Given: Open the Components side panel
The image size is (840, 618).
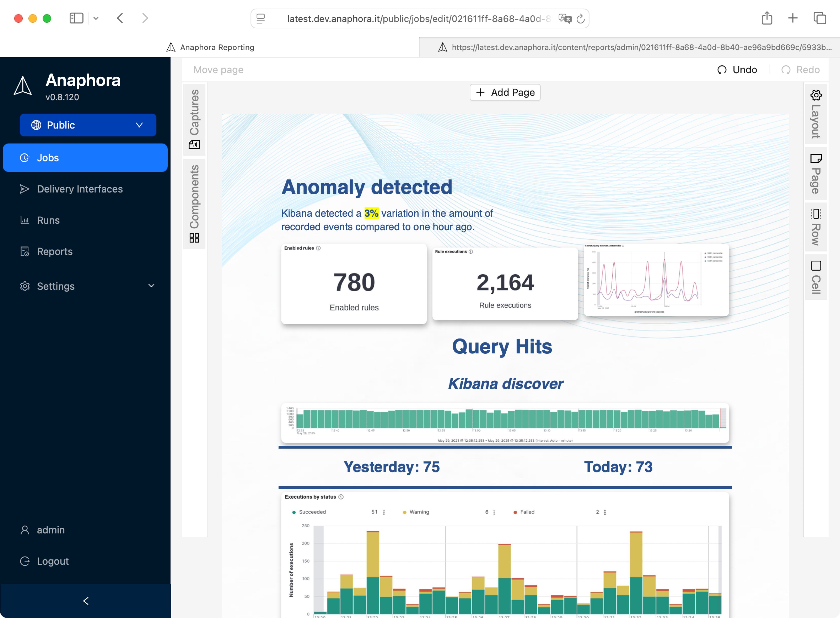Looking at the screenshot, I should (194, 203).
